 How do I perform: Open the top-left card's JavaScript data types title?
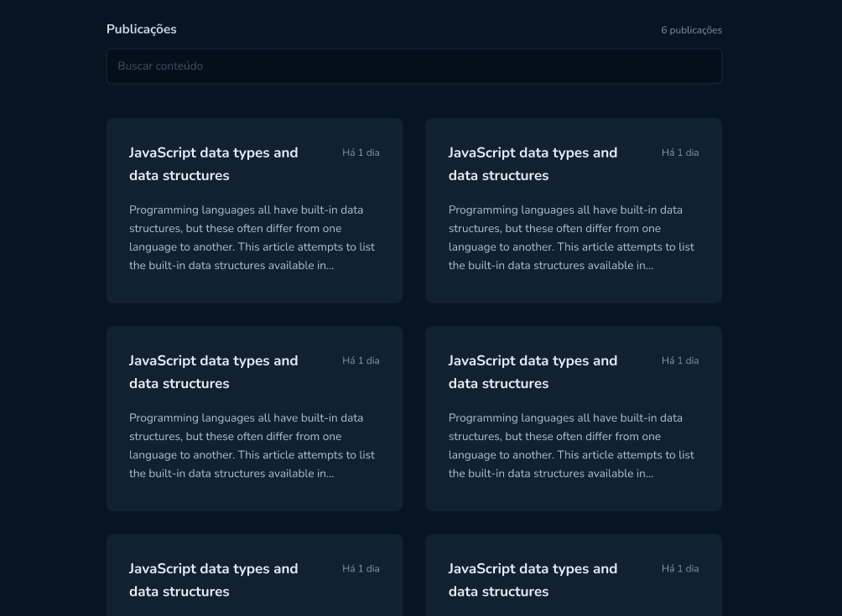pyautogui.click(x=213, y=163)
